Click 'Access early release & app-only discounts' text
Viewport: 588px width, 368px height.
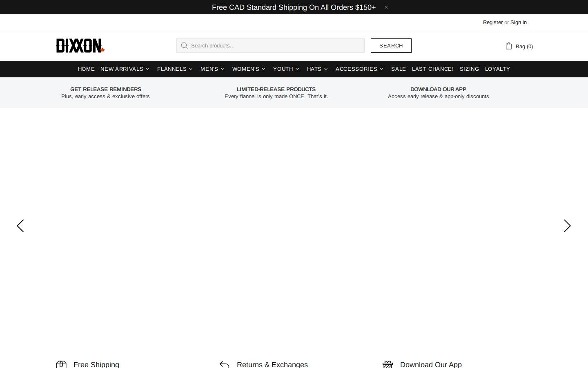(x=438, y=96)
